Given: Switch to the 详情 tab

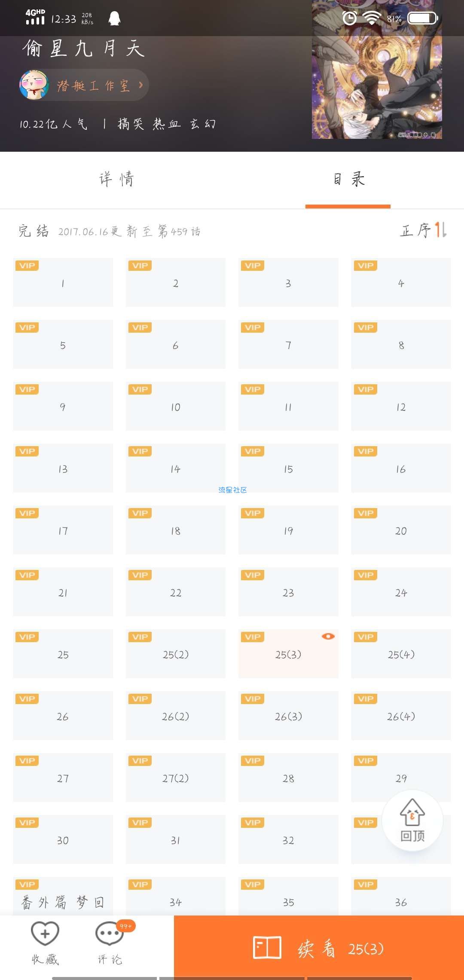Looking at the screenshot, I should 116,179.
